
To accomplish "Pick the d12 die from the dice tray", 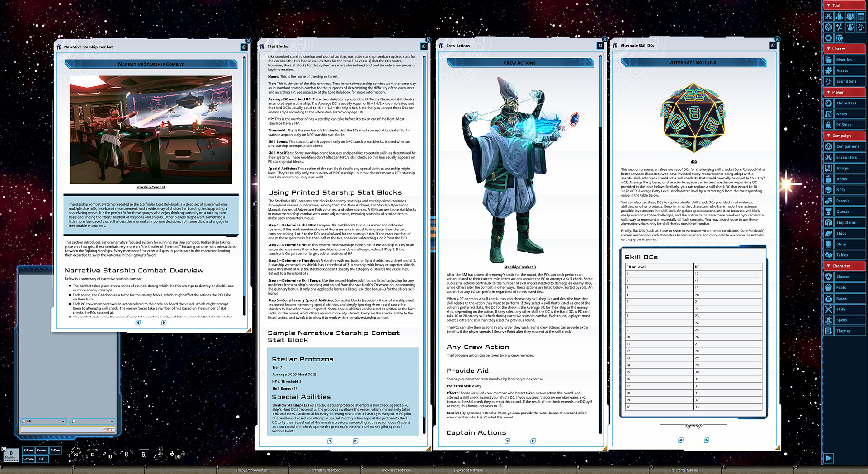I will pyautogui.click(x=92, y=454).
